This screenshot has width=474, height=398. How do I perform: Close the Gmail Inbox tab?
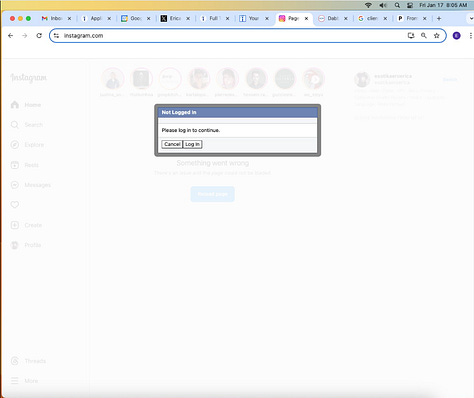(69, 19)
